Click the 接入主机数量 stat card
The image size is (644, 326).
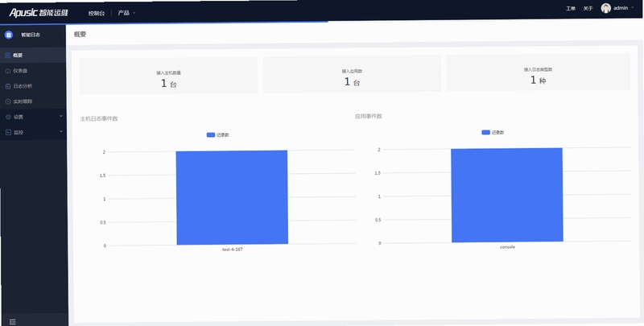(x=169, y=76)
